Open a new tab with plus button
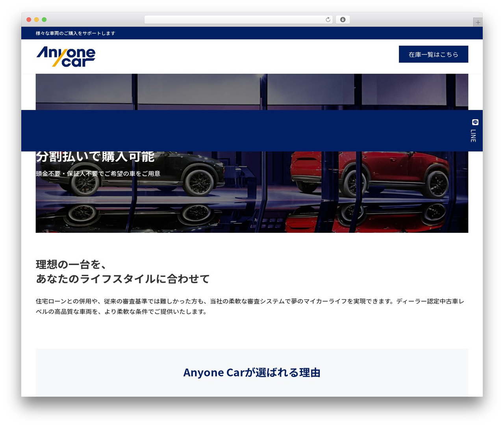Screen dimensions: 504x427 click(x=478, y=22)
